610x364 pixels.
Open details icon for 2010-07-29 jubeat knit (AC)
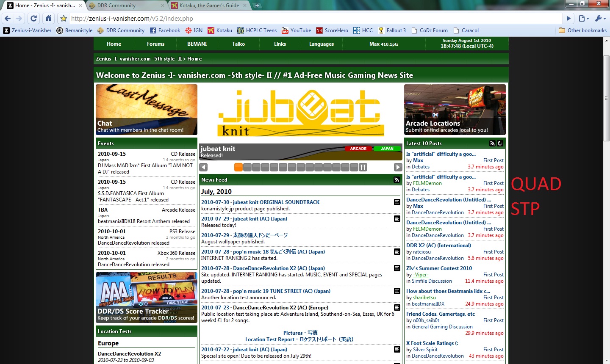[x=397, y=219]
